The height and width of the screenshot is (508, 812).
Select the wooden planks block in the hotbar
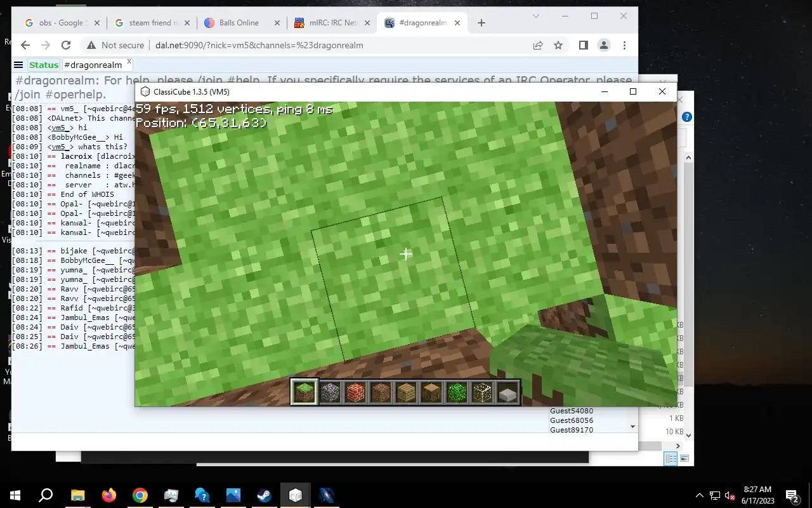(406, 392)
